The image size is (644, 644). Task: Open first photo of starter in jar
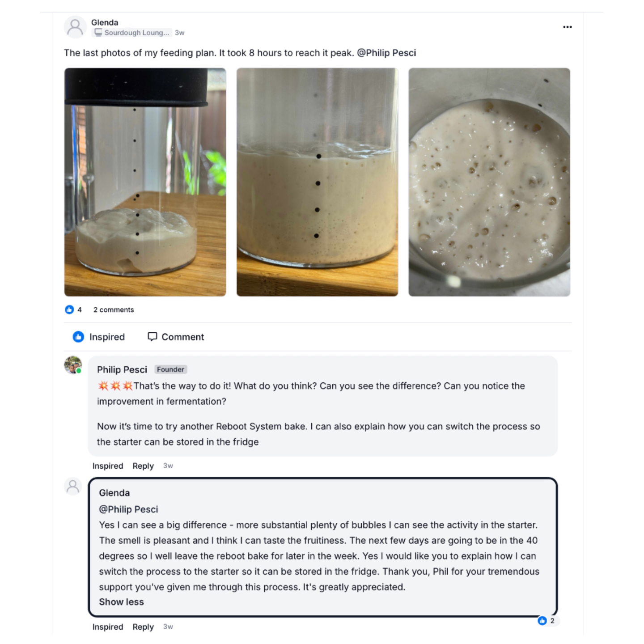pos(145,182)
